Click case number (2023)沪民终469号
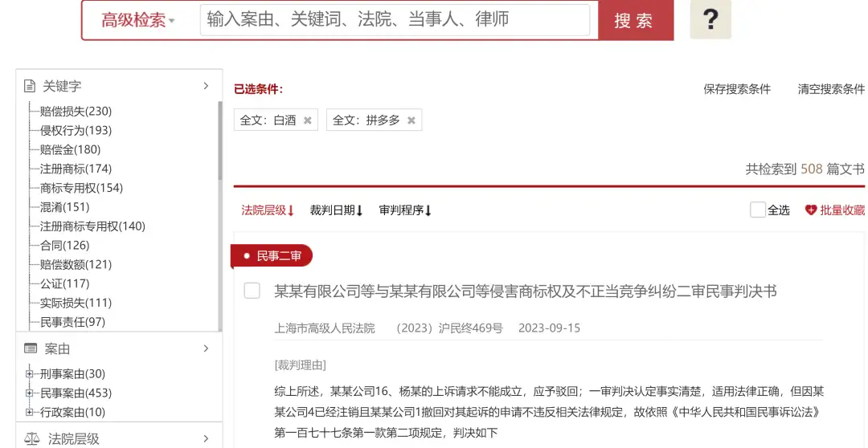This screenshot has height=448, width=868. pos(449,328)
